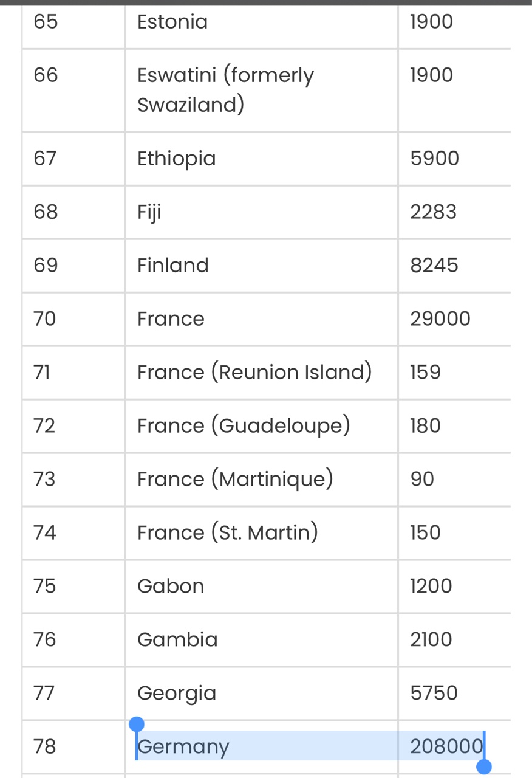This screenshot has height=778, width=532.
Task: Click the Gabon country cell
Action: tap(171, 586)
